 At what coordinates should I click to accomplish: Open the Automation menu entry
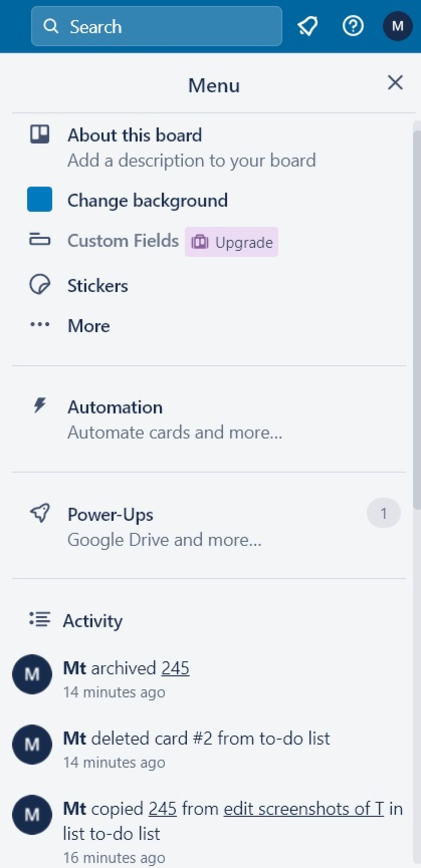pos(115,407)
